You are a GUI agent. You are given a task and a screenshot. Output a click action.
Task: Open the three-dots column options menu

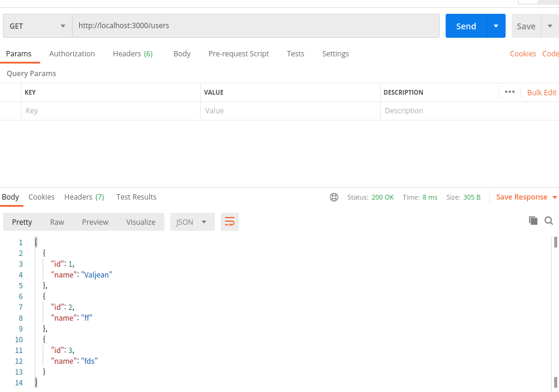point(509,92)
